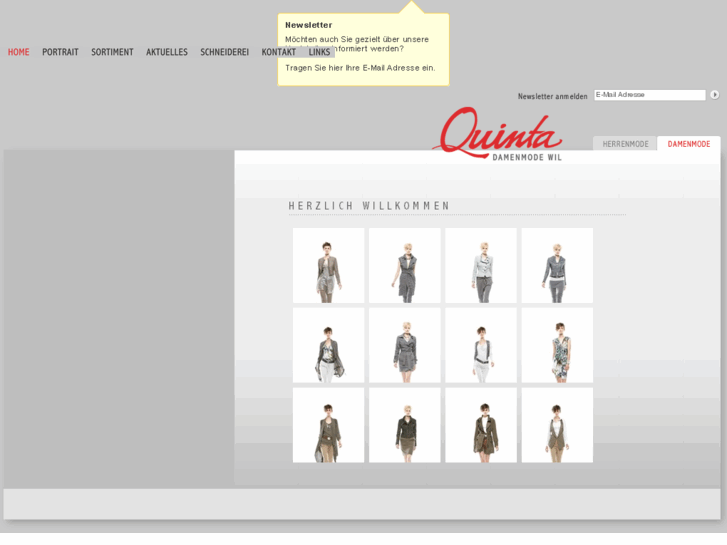727x545 pixels.
Task: Focus the E-Mail Adresse newsletter field
Action: (650, 95)
